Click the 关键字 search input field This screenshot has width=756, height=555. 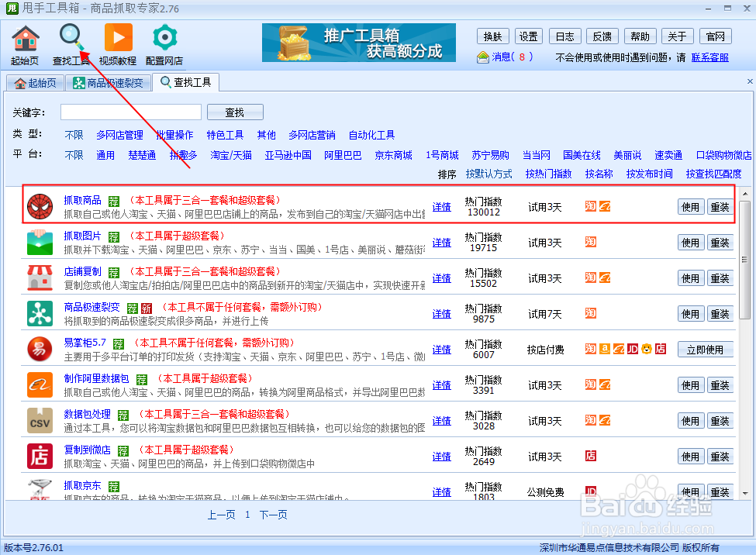tap(131, 112)
